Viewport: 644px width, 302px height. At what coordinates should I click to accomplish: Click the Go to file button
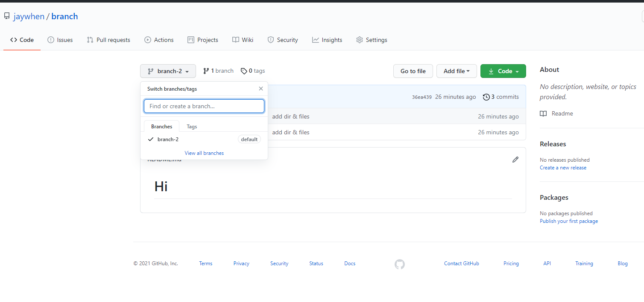[x=413, y=71]
